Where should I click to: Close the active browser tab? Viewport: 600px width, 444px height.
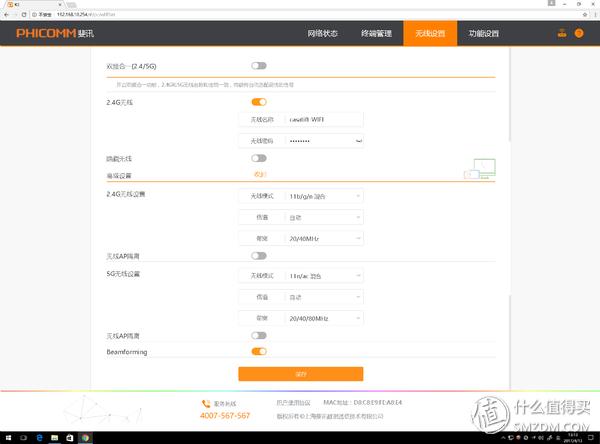(x=60, y=4)
